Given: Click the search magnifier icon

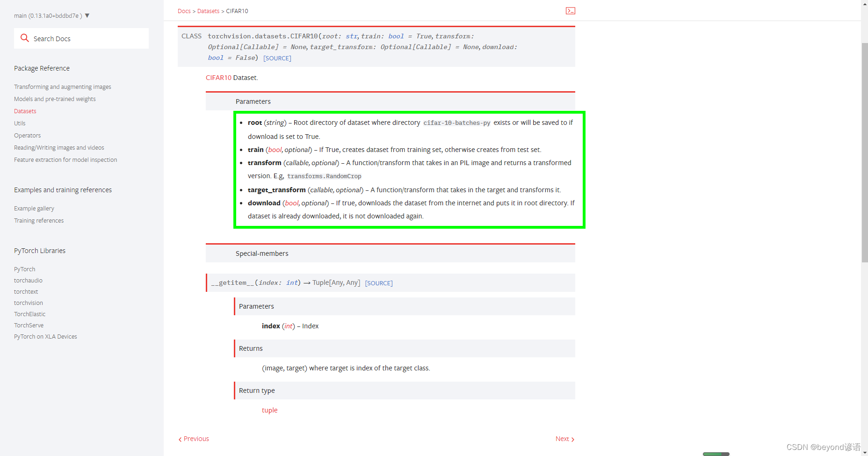Looking at the screenshot, I should coord(25,38).
